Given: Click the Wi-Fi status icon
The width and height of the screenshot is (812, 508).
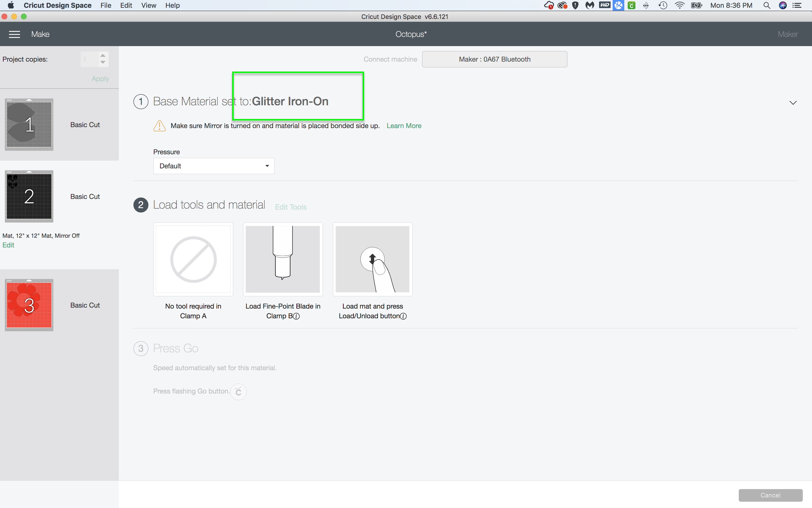Looking at the screenshot, I should pos(679,5).
